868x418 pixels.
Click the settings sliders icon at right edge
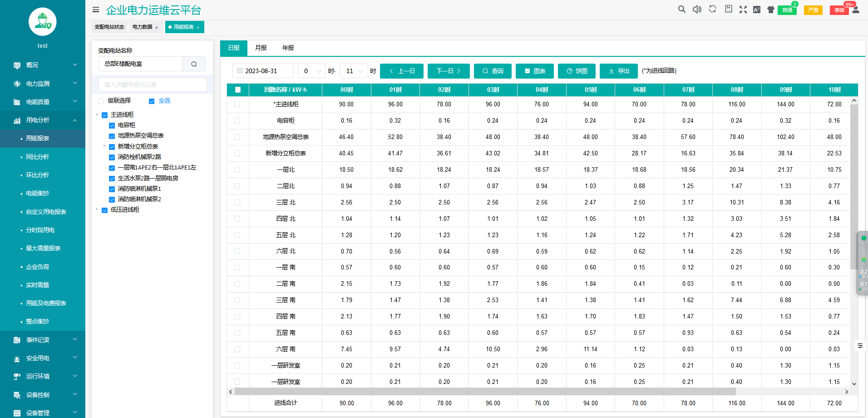click(x=860, y=346)
